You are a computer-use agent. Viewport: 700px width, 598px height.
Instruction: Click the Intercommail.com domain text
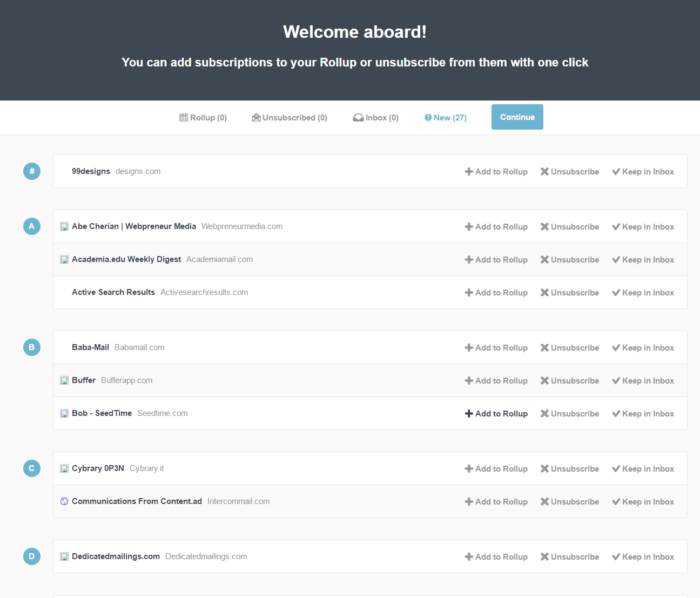pyautogui.click(x=238, y=501)
